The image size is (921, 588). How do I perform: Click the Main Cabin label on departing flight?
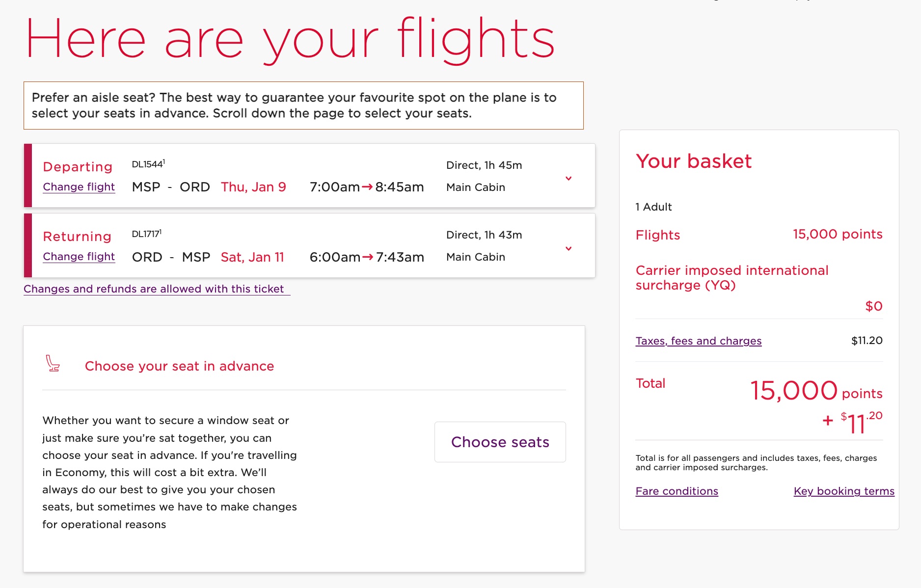[x=474, y=187]
